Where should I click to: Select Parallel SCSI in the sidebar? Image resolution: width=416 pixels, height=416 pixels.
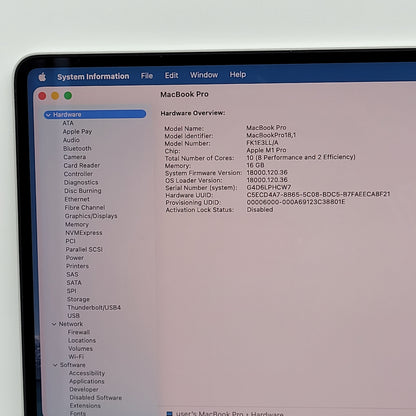click(x=84, y=249)
